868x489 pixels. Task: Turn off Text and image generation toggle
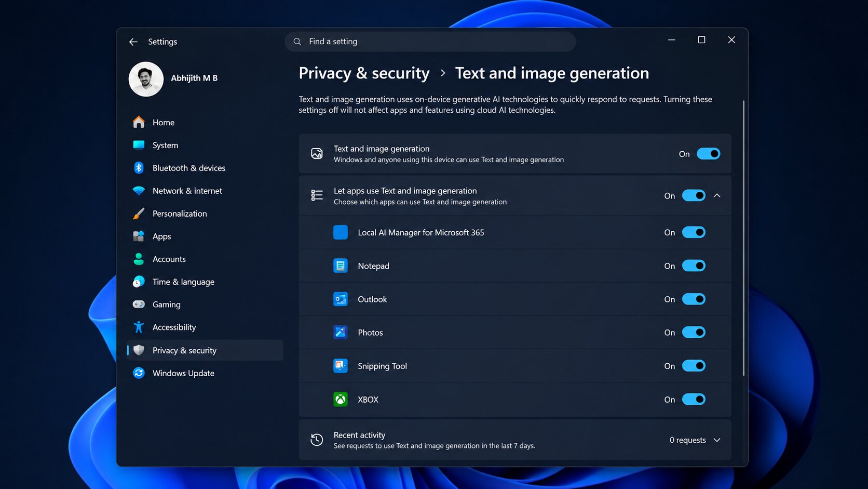[708, 154]
